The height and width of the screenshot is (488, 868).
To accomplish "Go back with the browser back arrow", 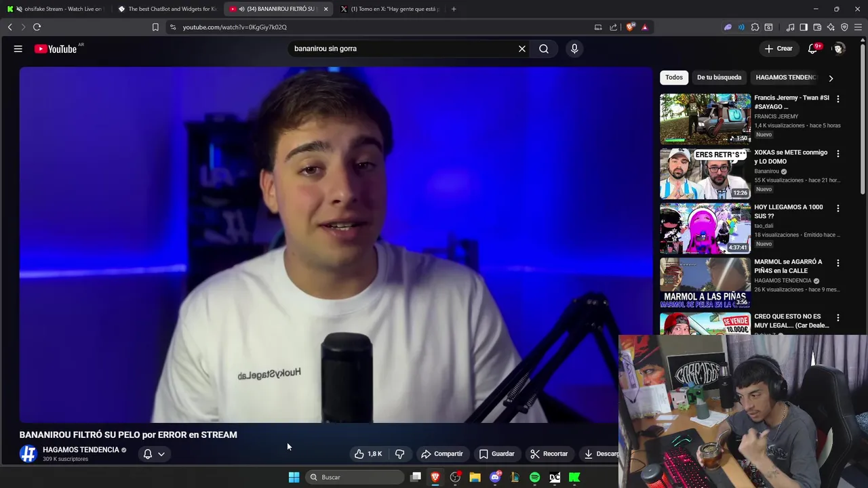I will pyautogui.click(x=10, y=27).
